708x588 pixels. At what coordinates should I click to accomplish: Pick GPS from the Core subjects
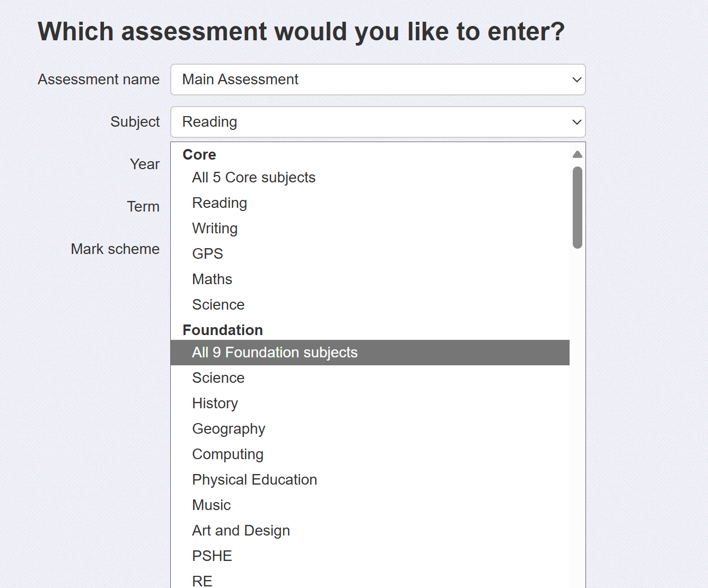pos(207,254)
